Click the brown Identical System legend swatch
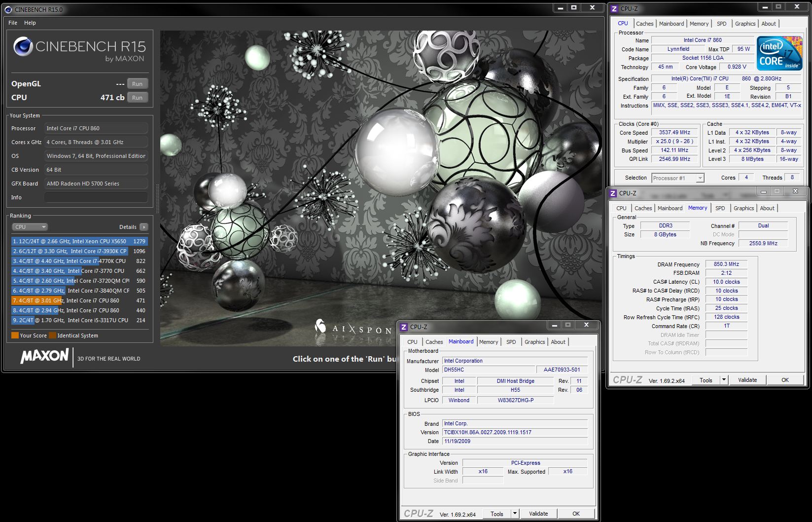The width and height of the screenshot is (812, 522). click(52, 336)
